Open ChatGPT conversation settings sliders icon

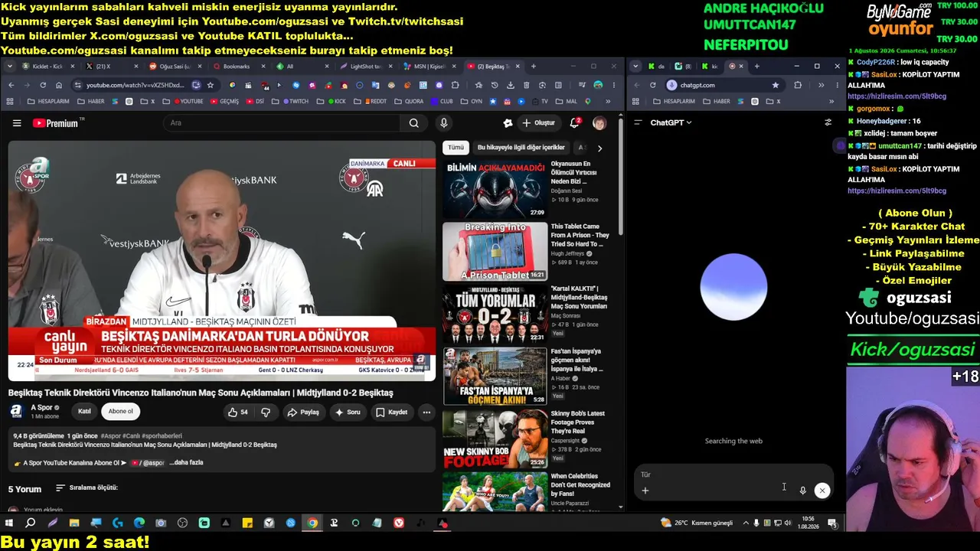[828, 122]
